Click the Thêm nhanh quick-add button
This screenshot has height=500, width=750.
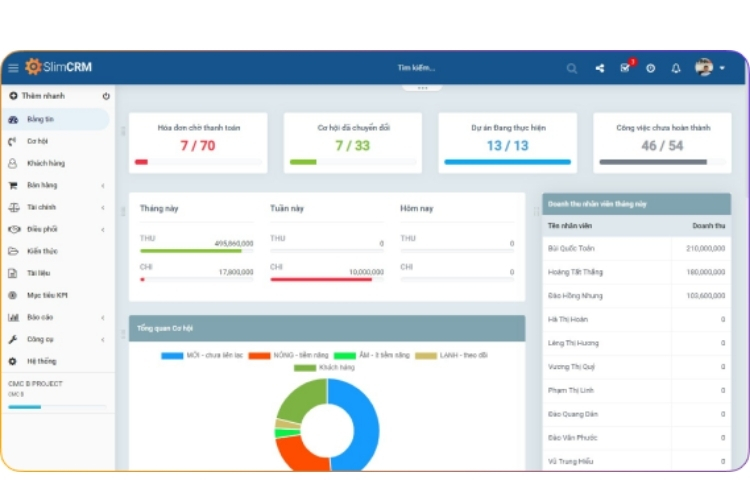pyautogui.click(x=42, y=96)
